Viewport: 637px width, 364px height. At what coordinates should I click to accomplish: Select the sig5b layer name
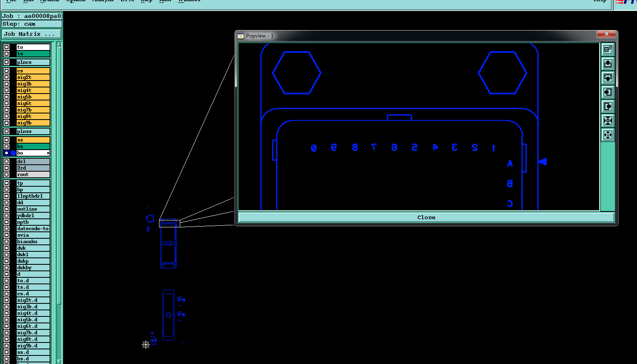pyautogui.click(x=33, y=97)
